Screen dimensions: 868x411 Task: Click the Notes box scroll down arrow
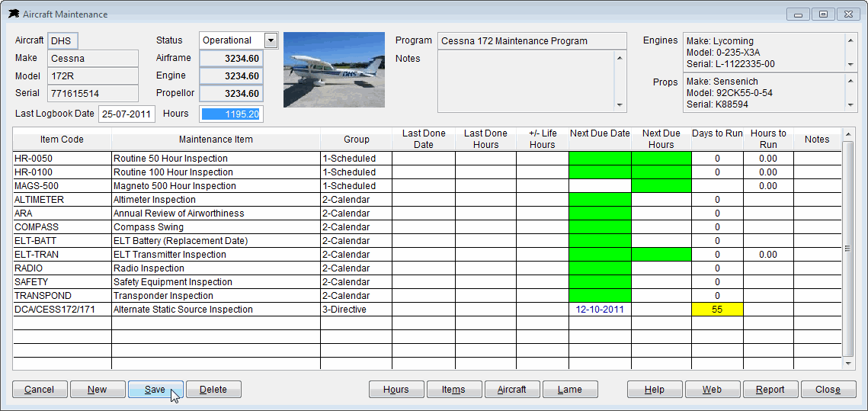[x=620, y=104]
